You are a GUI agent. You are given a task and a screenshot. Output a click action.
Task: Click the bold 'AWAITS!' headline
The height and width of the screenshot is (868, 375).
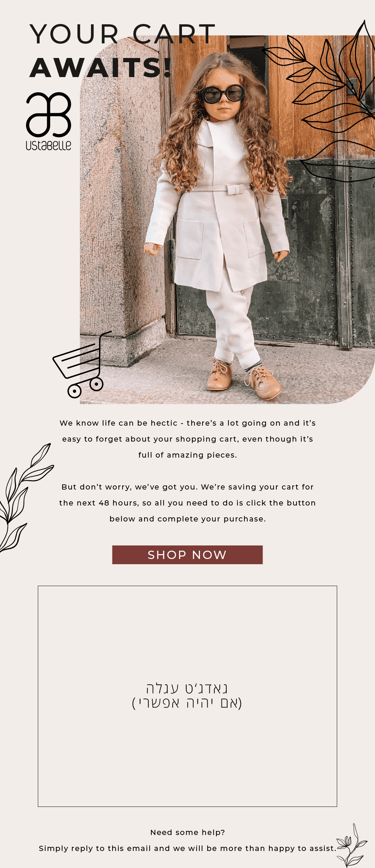click(101, 67)
